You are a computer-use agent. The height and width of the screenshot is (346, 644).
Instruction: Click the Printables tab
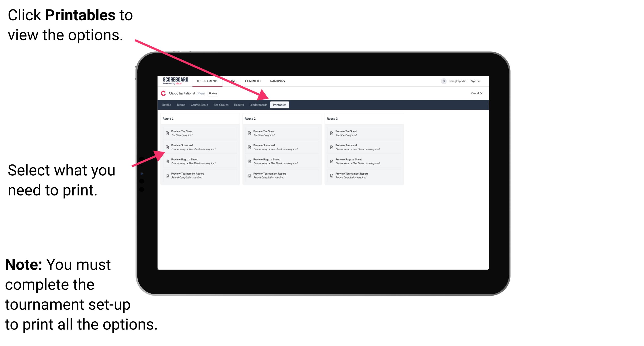(x=279, y=104)
